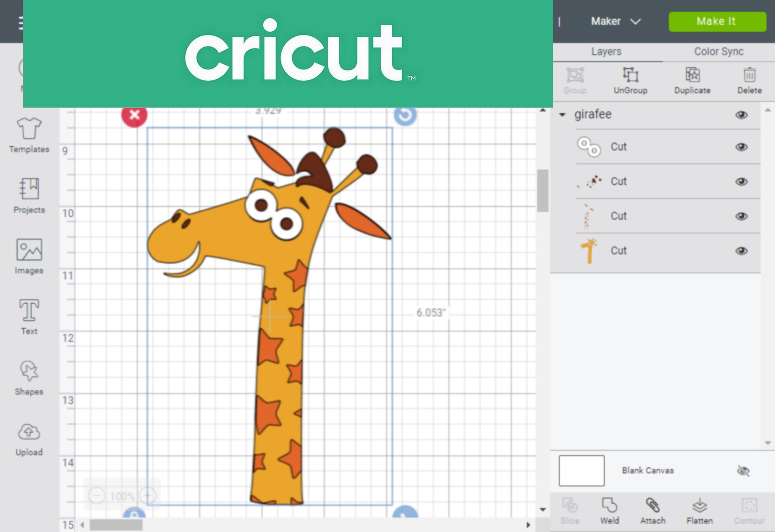This screenshot has width=775, height=532.
Task: Click the 6.053" height dimension label
Action: [x=431, y=313]
